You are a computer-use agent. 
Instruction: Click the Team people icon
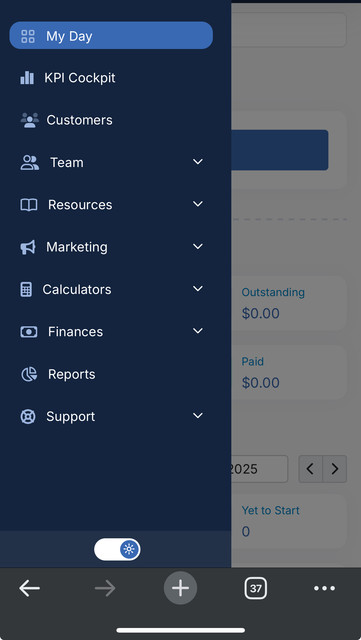point(29,162)
